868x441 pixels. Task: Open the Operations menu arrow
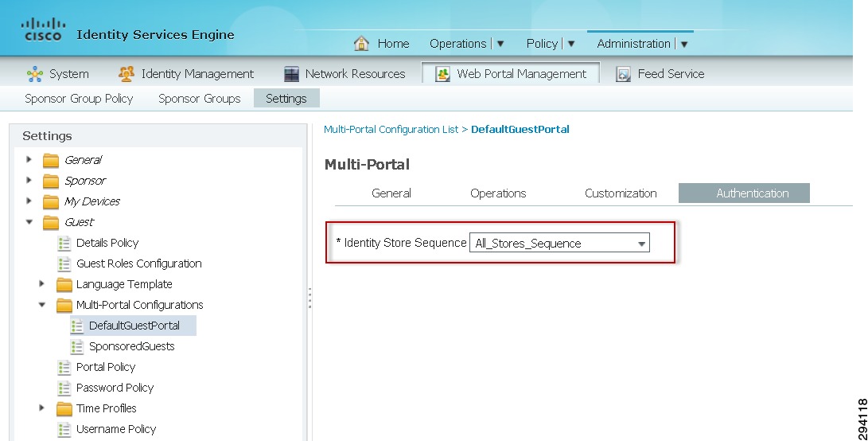pyautogui.click(x=500, y=44)
